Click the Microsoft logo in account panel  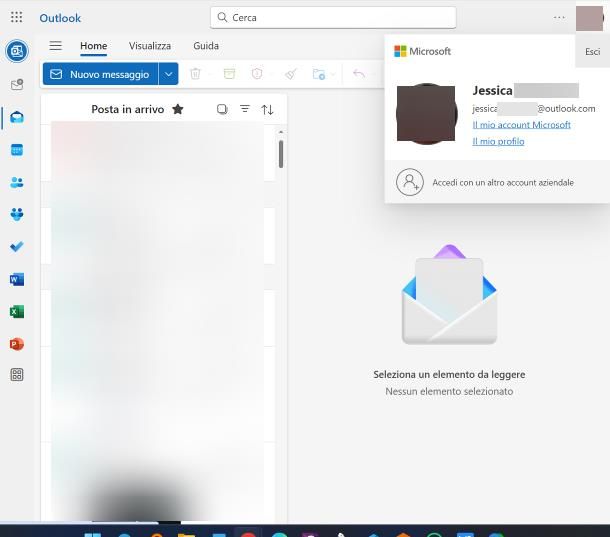(x=422, y=51)
